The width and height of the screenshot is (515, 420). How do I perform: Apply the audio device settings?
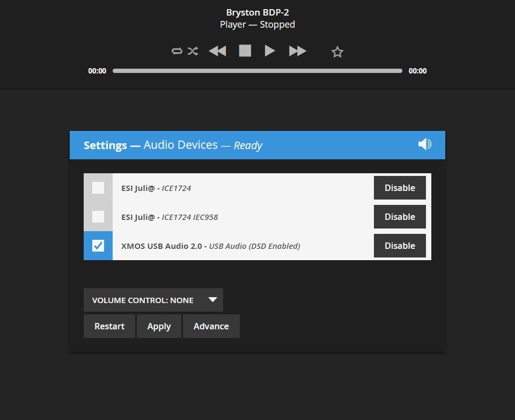tap(159, 326)
